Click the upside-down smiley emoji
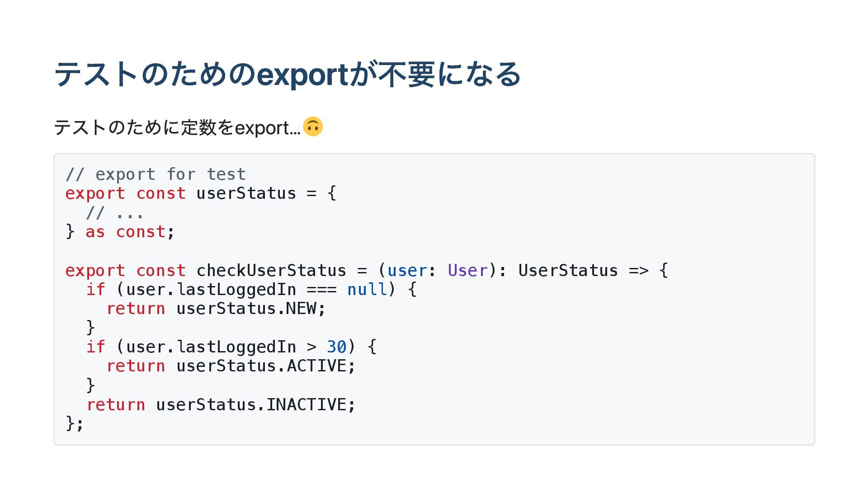This screenshot has width=868, height=488. click(x=313, y=127)
